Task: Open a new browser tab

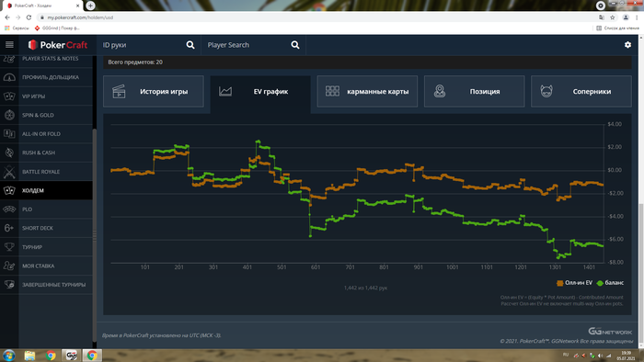Action: coord(90,6)
